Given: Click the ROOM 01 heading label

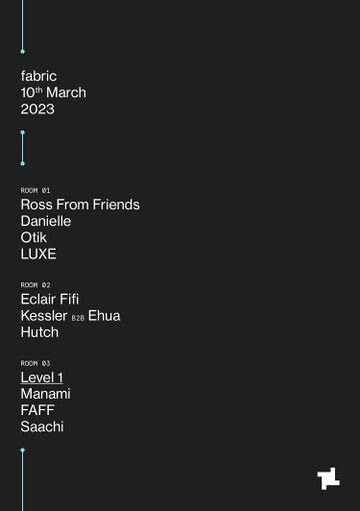Looking at the screenshot, I should (35, 190).
